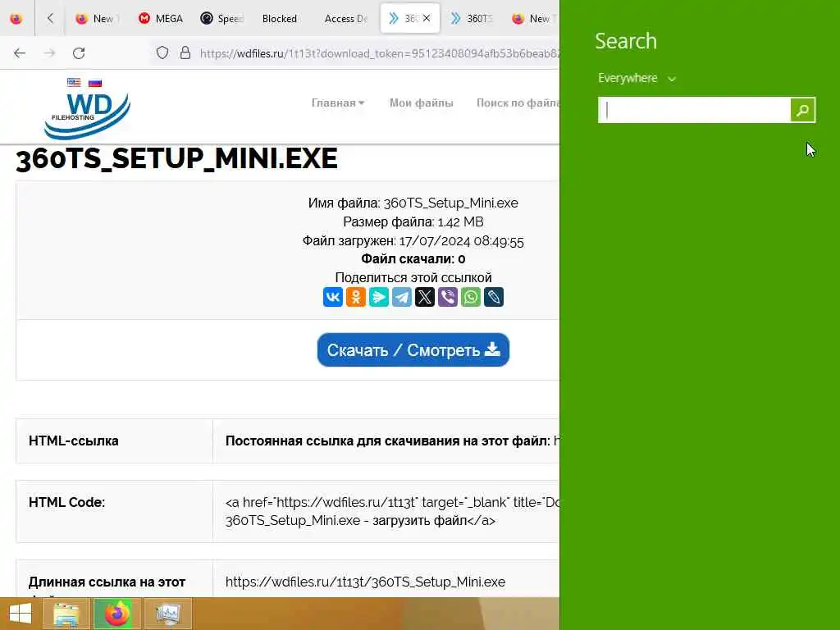840x630 pixels.
Task: Switch to the MEGA tab
Action: point(161,18)
